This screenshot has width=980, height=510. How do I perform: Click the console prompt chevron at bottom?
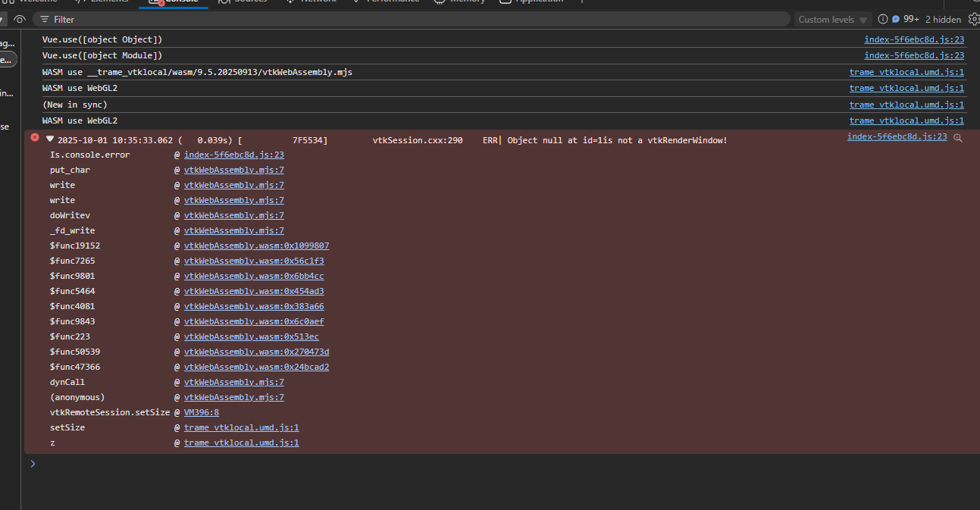(33, 463)
